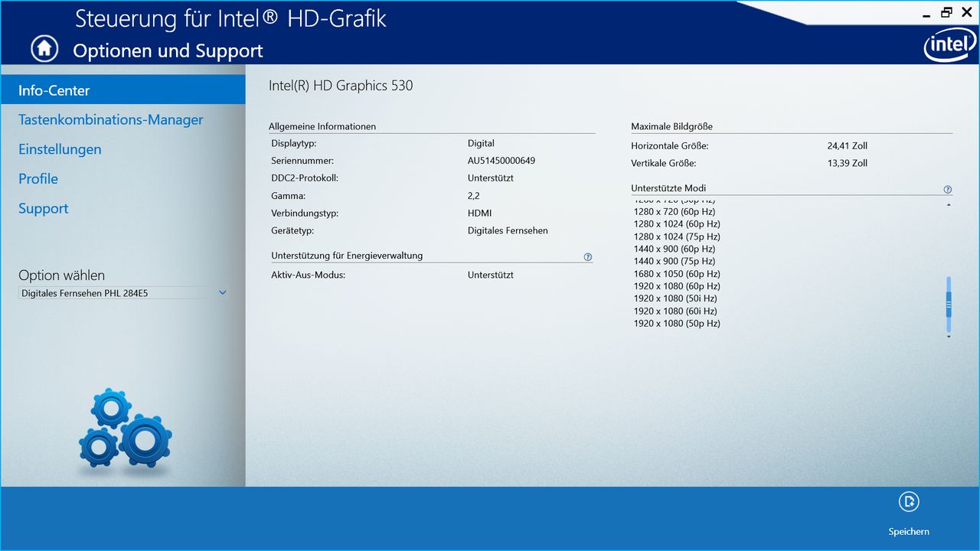Click the modes list scroll-down arrow
This screenshot has width=980, height=551.
(x=949, y=336)
